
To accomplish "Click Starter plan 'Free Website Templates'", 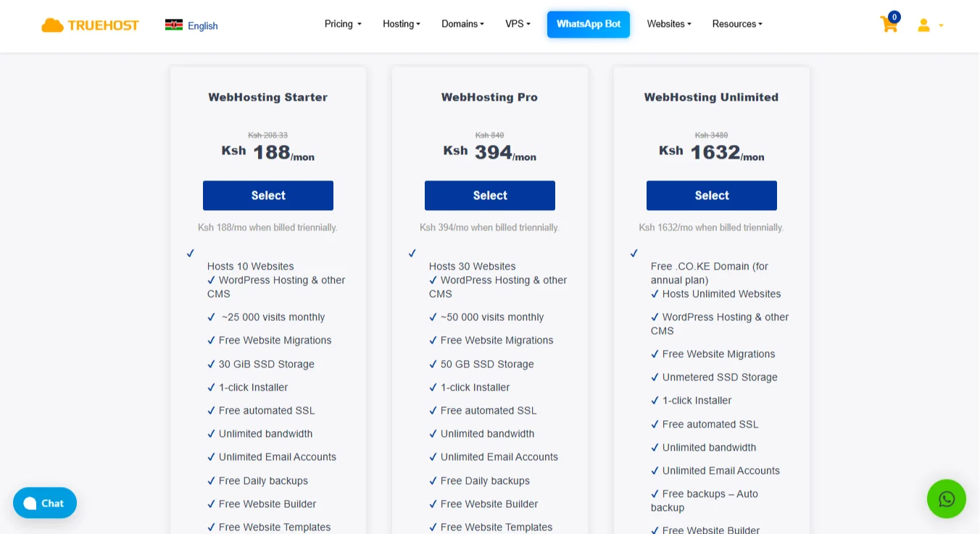I will pyautogui.click(x=275, y=527).
